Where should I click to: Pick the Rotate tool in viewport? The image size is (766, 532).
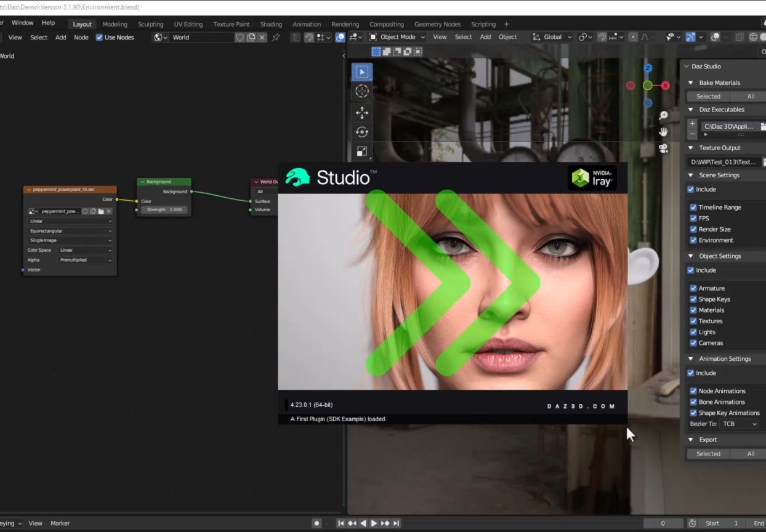click(362, 132)
